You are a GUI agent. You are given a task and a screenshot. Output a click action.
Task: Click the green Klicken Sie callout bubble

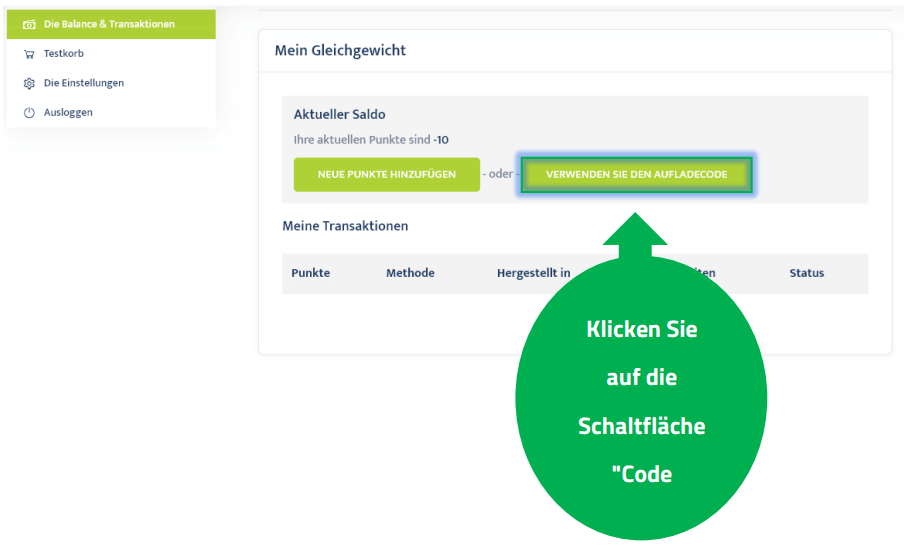coord(641,400)
